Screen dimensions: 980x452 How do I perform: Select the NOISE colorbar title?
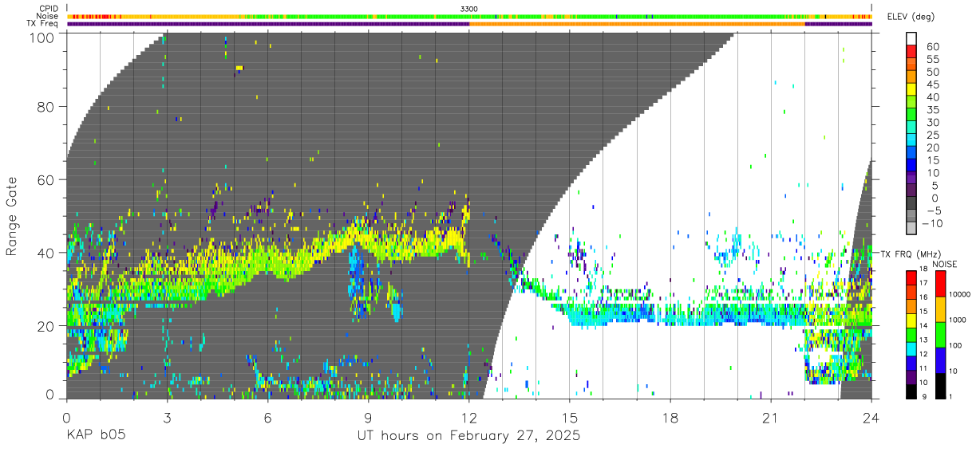point(945,264)
